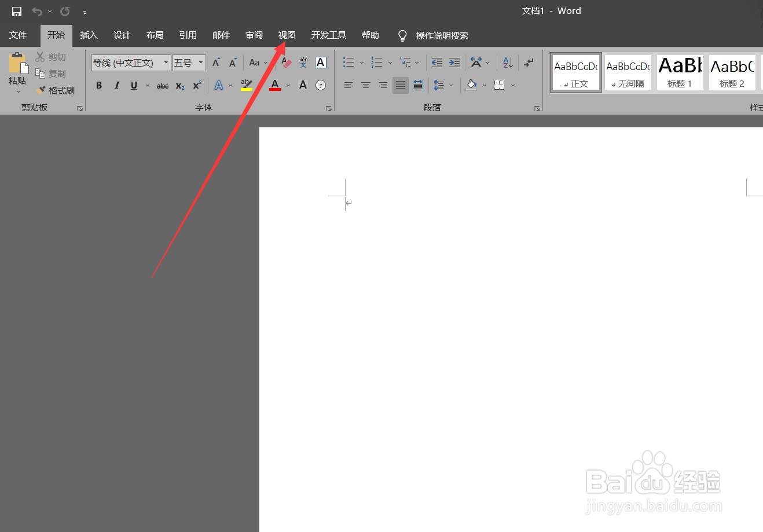
Task: Switch to the 邮件 (Mailings) tab
Action: [x=221, y=35]
